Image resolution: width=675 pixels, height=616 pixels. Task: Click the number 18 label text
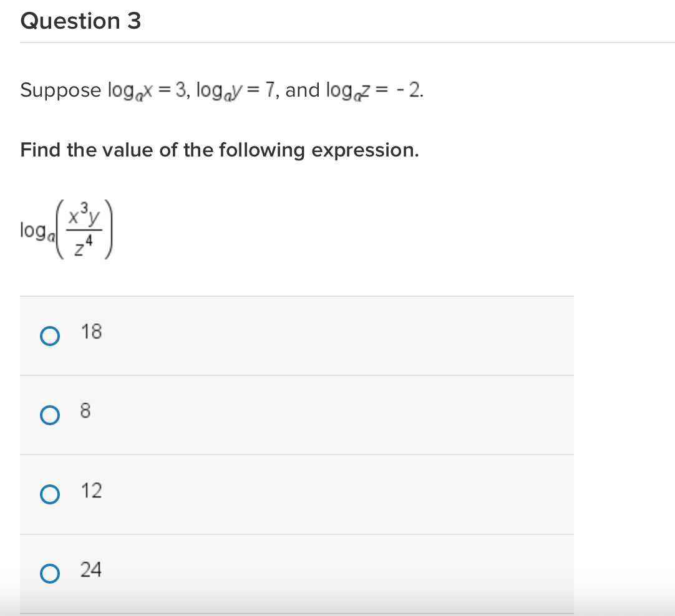[91, 332]
